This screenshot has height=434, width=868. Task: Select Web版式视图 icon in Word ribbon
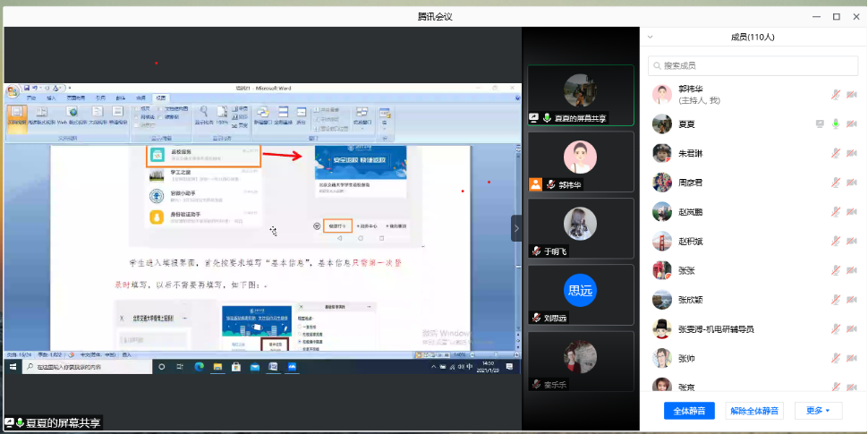[x=72, y=115]
